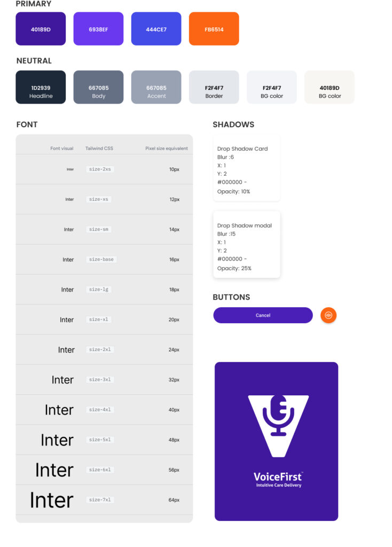Click the Tailwind CSS column header
The height and width of the screenshot is (547, 392).
tap(99, 149)
